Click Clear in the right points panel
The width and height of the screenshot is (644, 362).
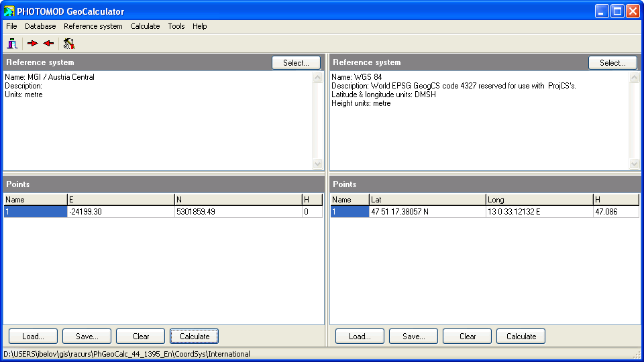click(468, 336)
